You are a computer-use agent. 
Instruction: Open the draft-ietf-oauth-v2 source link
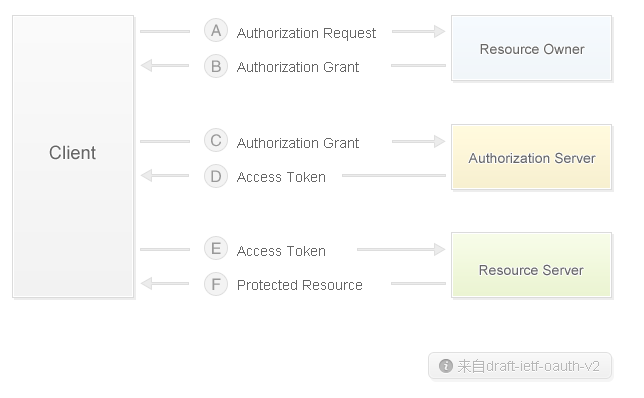(529, 366)
